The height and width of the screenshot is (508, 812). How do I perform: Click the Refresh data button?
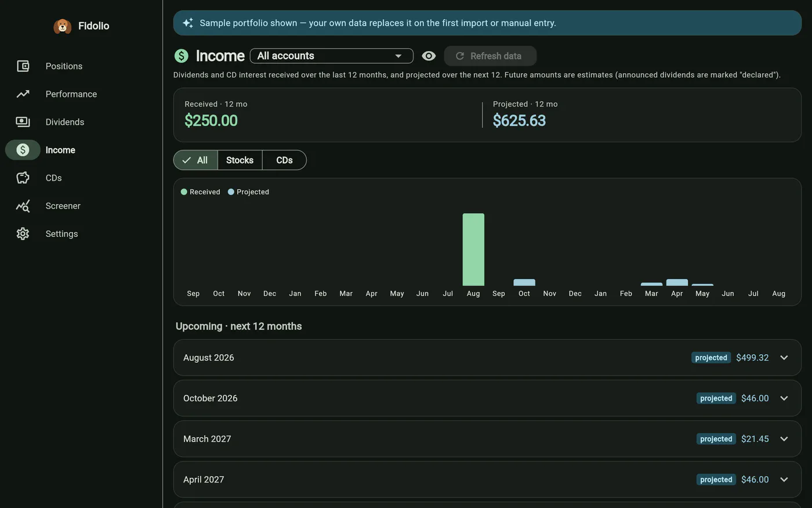click(490, 56)
